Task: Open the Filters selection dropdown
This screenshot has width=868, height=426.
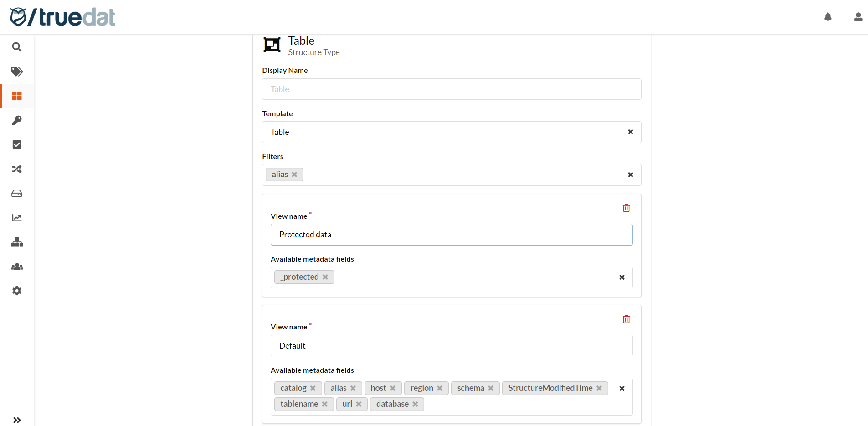Action: coord(456,175)
